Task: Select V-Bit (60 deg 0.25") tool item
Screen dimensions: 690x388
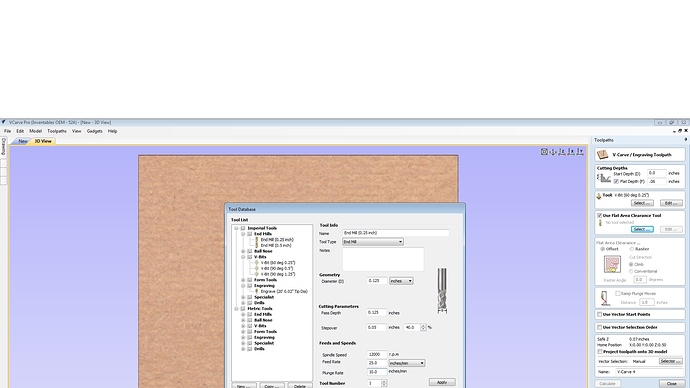Action: click(x=278, y=263)
